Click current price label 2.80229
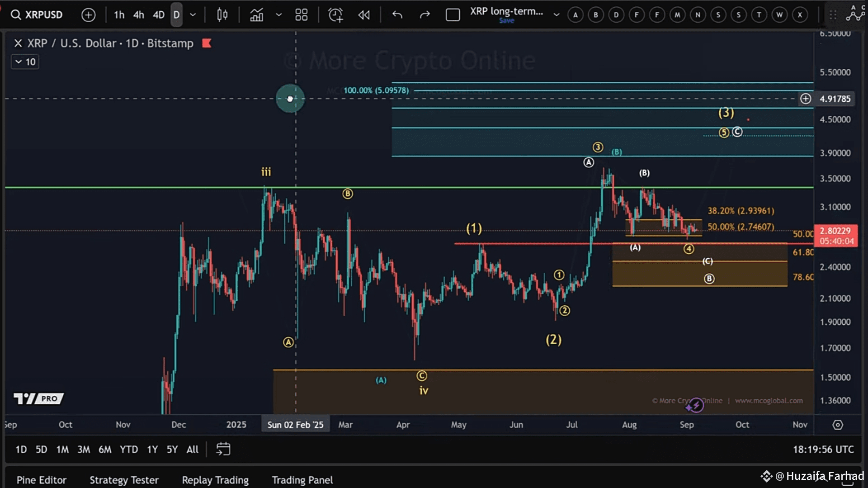 (835, 231)
